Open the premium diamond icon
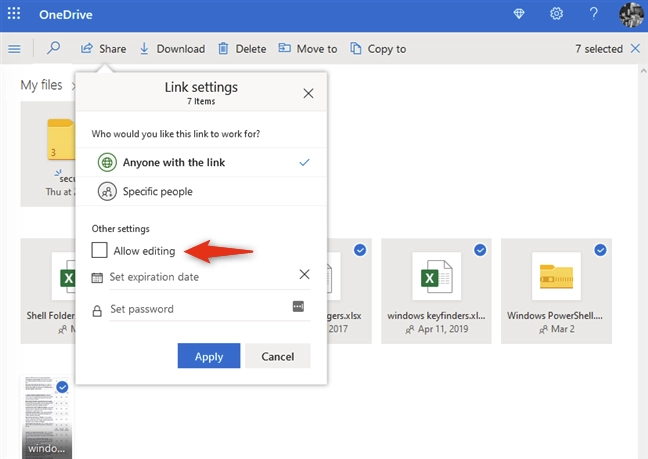This screenshot has height=459, width=648. [519, 14]
